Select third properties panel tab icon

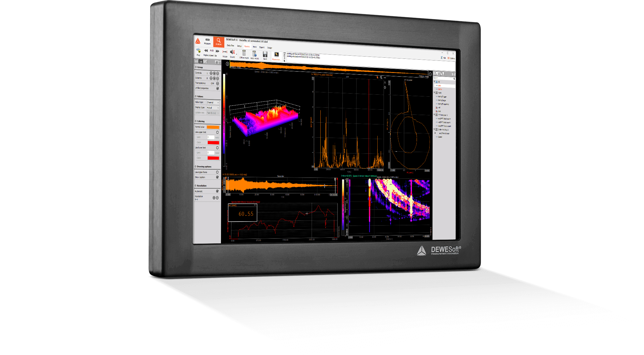tap(206, 62)
